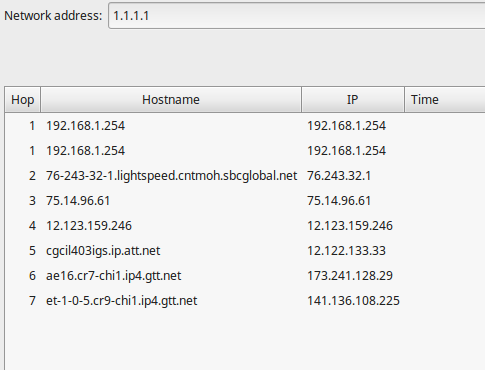This screenshot has height=370, width=485.
Task: Select hop 3 row 75.14.96.61
Action: (245, 201)
